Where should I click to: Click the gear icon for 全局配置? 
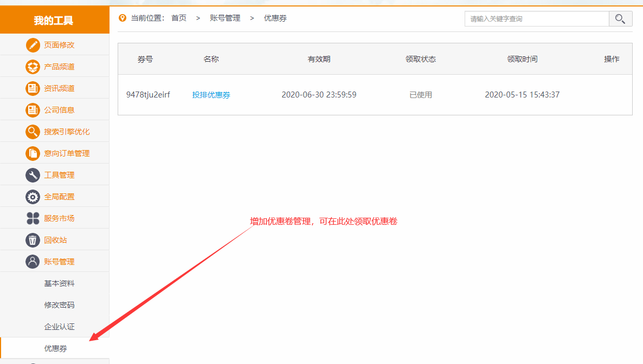click(33, 197)
